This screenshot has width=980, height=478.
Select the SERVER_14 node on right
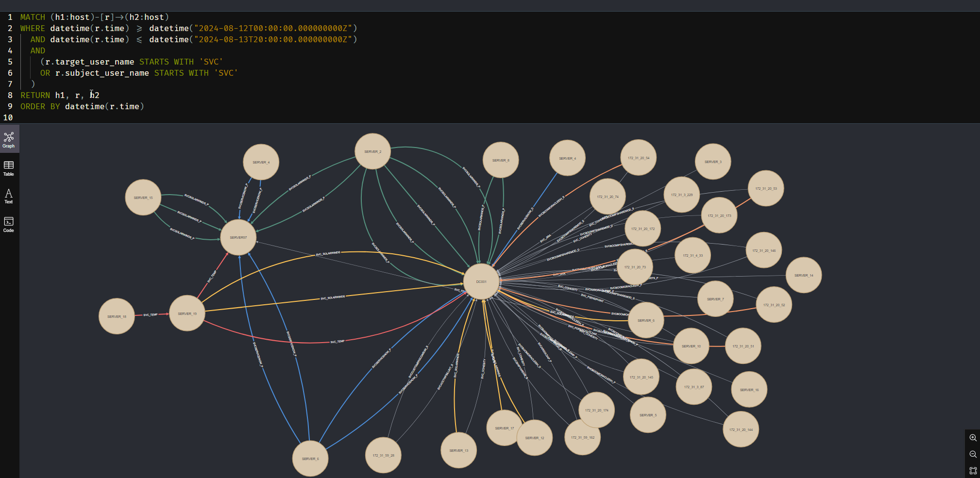click(804, 276)
